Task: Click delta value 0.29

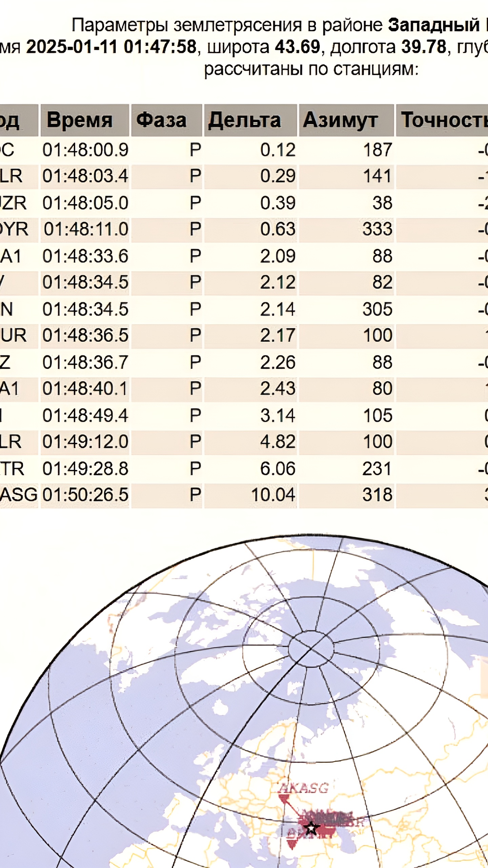Action: [278, 176]
